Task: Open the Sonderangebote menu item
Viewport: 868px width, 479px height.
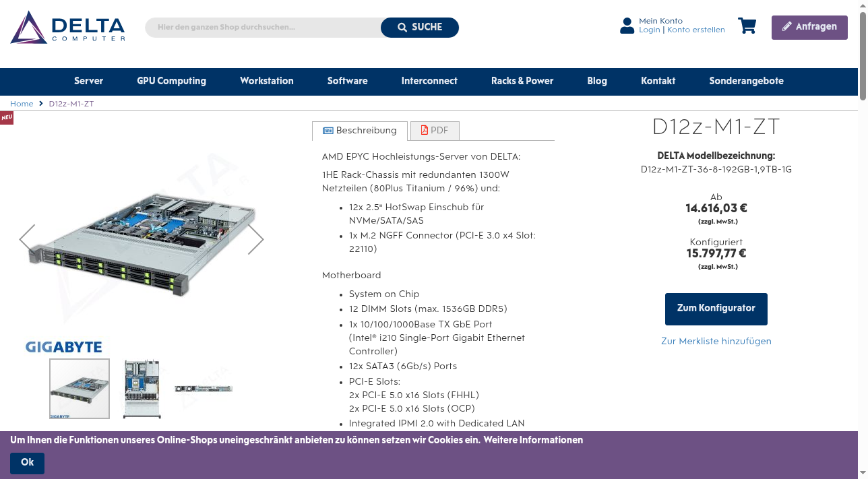Action: [x=746, y=81]
